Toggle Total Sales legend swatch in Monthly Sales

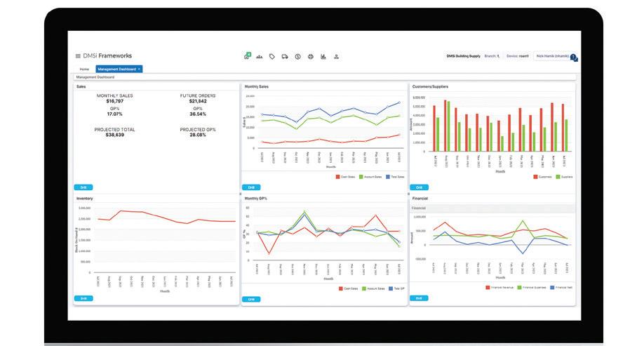pos(388,177)
